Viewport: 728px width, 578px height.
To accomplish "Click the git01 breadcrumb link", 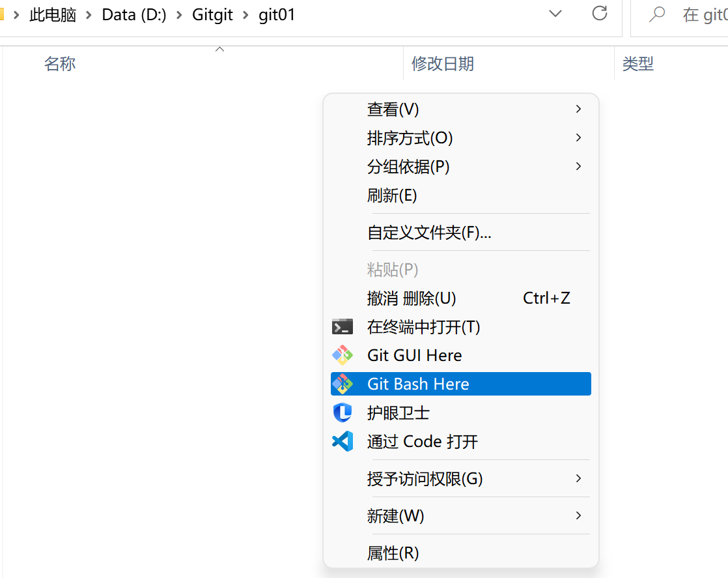I will point(277,14).
